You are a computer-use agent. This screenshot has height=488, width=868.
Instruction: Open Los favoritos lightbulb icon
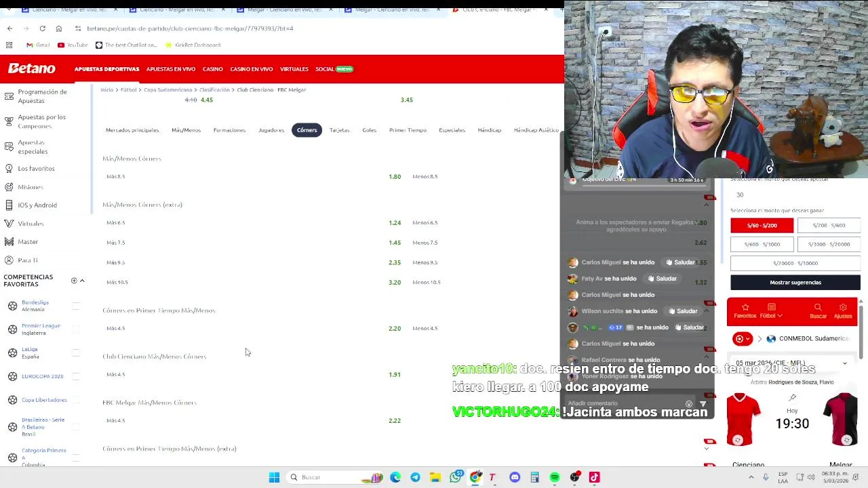tap(9, 168)
